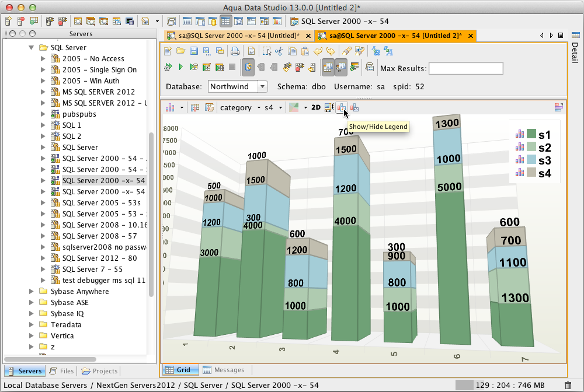Open the Database dropdown showing Northwind
Screen dimensions: 584x392
263,87
